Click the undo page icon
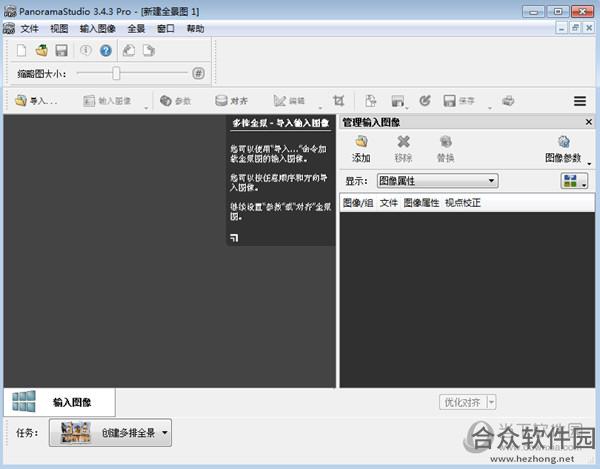The width and height of the screenshot is (600, 469). [x=129, y=50]
